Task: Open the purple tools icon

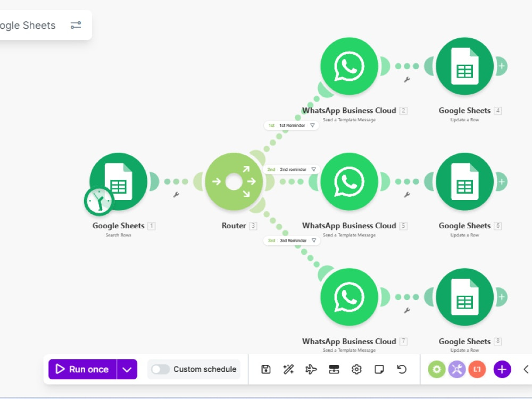Action: click(x=457, y=369)
